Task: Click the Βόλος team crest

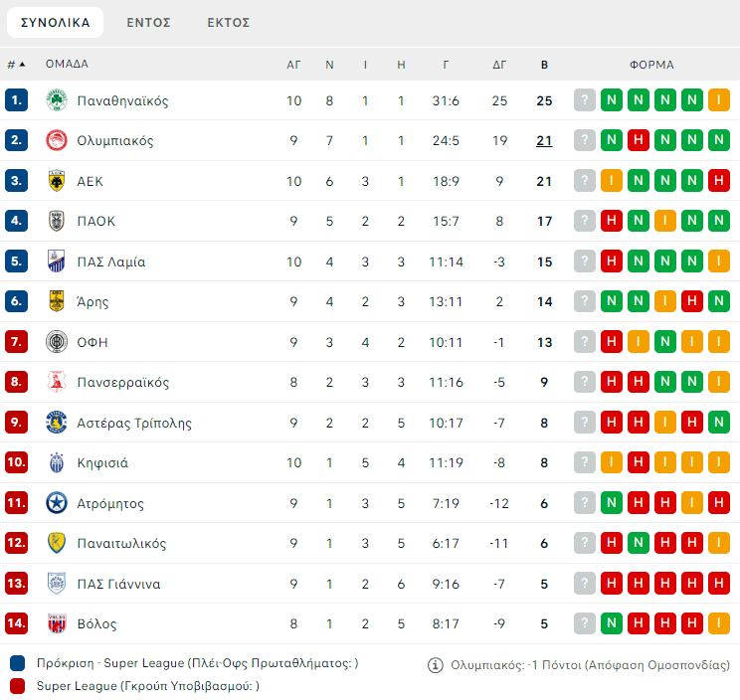Action: [x=56, y=623]
